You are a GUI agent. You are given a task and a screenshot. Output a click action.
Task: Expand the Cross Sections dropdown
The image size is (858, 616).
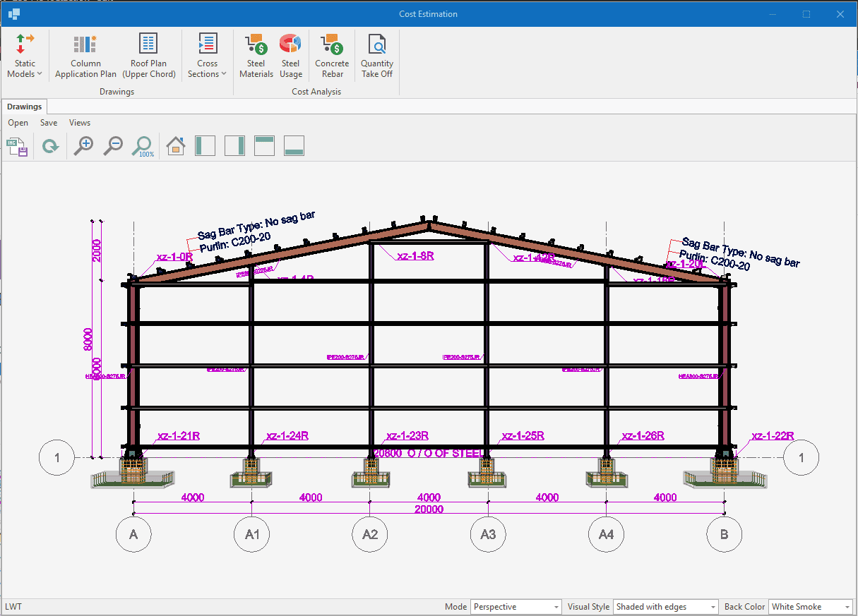tap(207, 56)
